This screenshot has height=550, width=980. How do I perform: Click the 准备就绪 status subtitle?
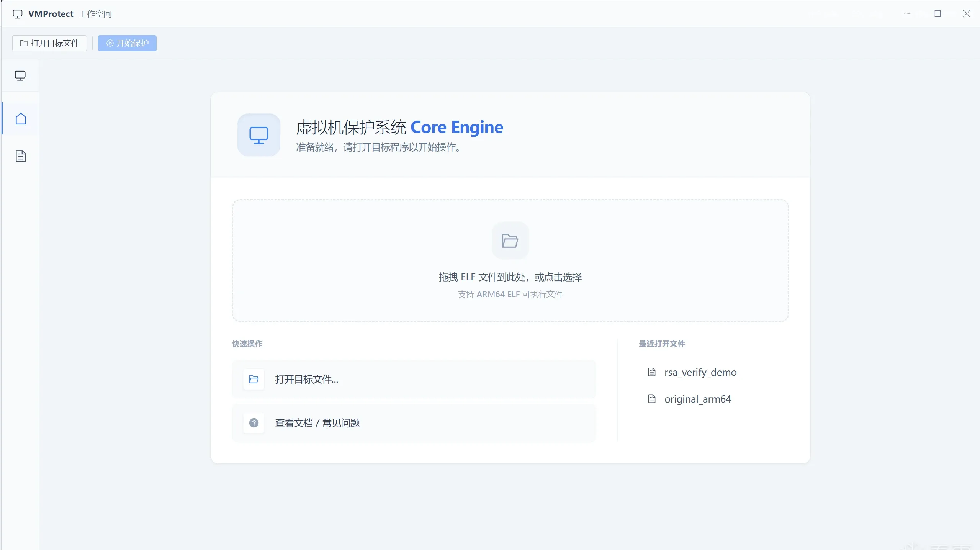click(x=378, y=147)
